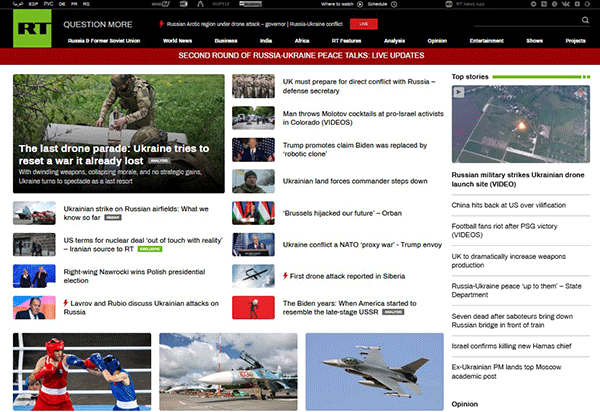600x412 pixels.
Task: Click the video play icon on top story image
Action: tap(458, 92)
